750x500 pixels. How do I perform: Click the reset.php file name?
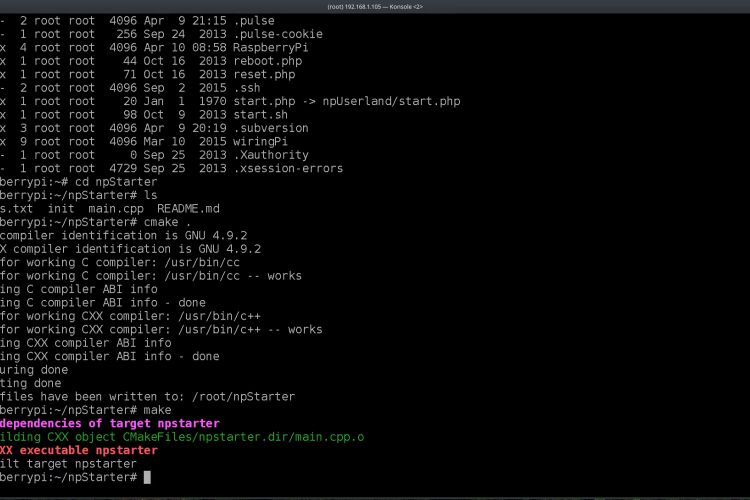click(x=265, y=75)
